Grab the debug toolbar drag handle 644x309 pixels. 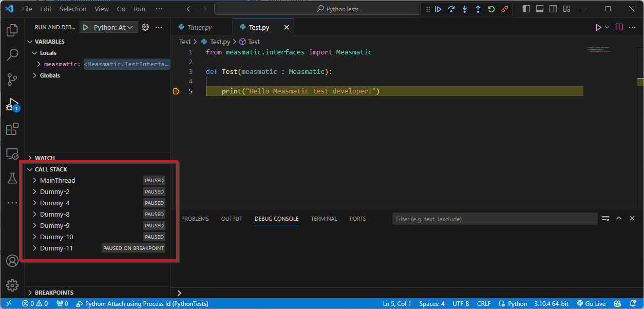[x=428, y=9]
